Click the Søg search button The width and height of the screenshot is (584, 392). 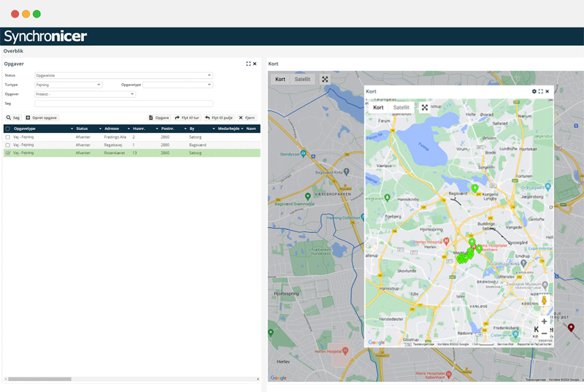click(12, 118)
